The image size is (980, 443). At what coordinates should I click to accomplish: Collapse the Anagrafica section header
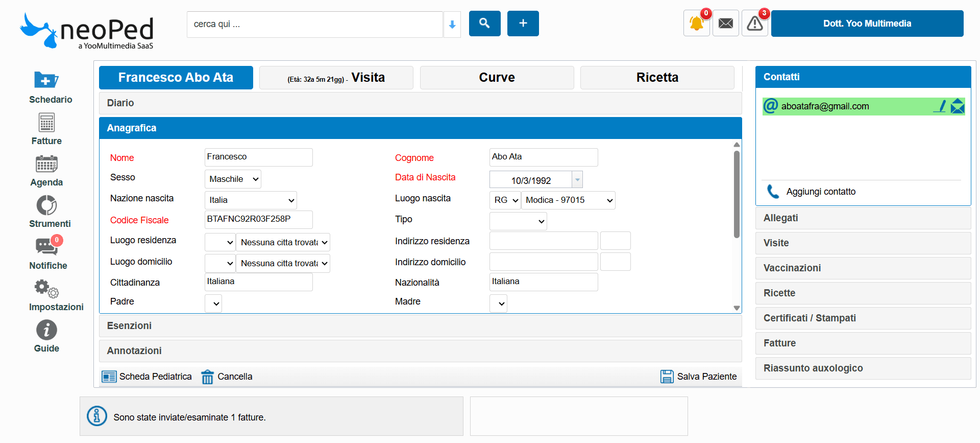point(420,128)
